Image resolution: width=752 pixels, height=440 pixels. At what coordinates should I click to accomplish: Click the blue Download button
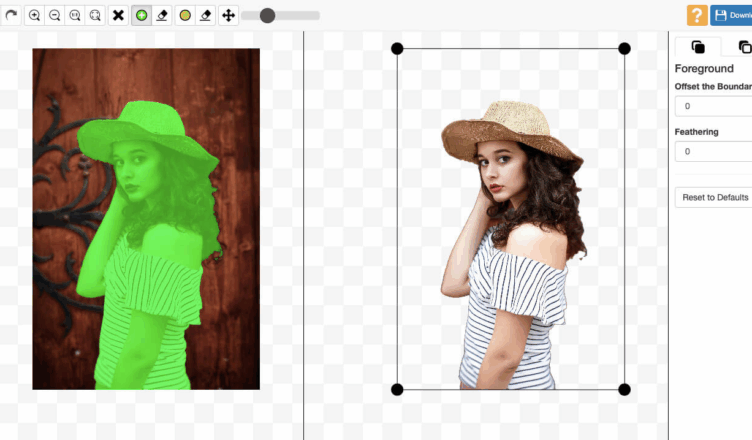(x=731, y=15)
